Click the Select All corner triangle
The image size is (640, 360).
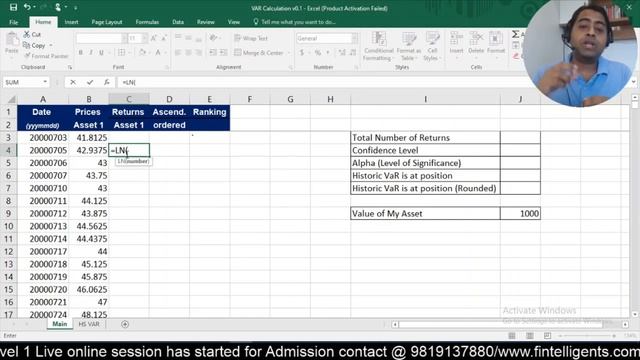[x=11, y=99]
